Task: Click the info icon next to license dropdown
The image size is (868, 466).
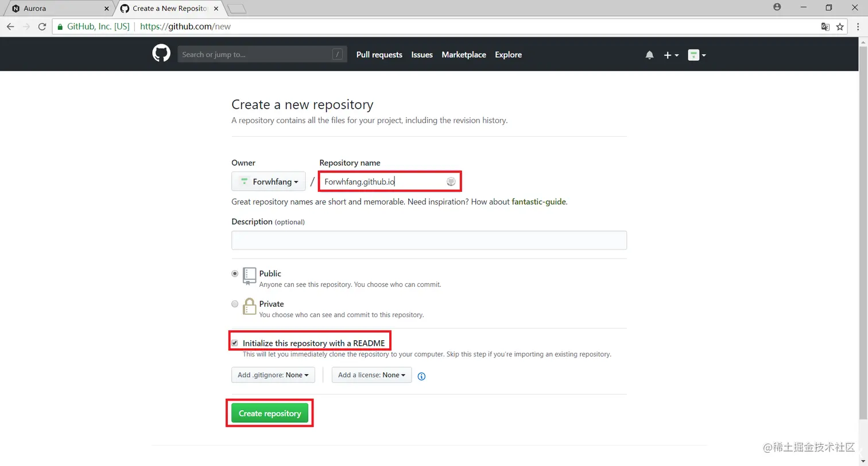Action: 421,376
